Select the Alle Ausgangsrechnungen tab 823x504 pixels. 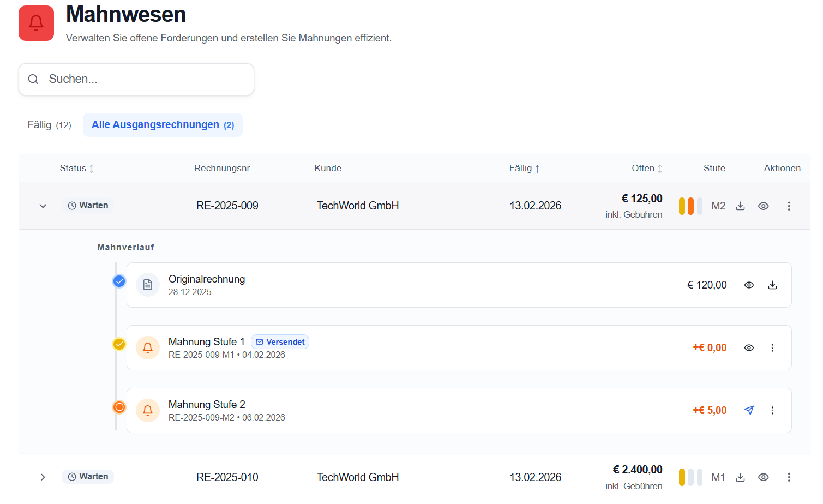163,125
